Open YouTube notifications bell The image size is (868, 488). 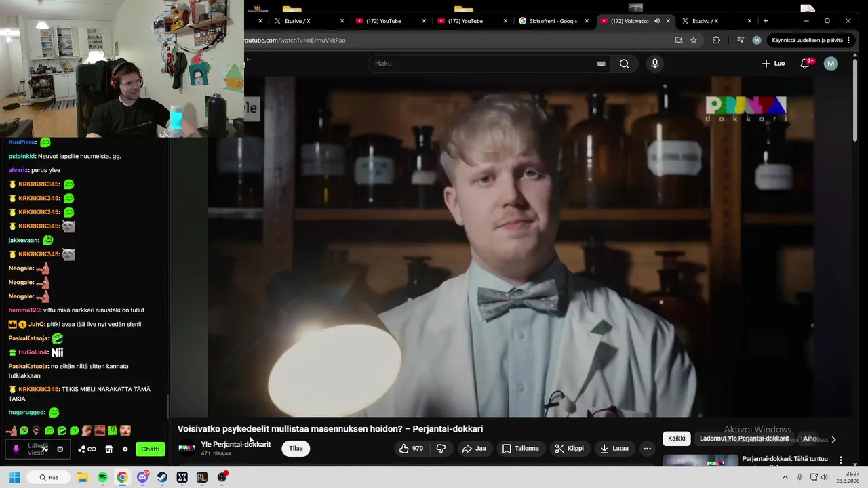tap(805, 64)
